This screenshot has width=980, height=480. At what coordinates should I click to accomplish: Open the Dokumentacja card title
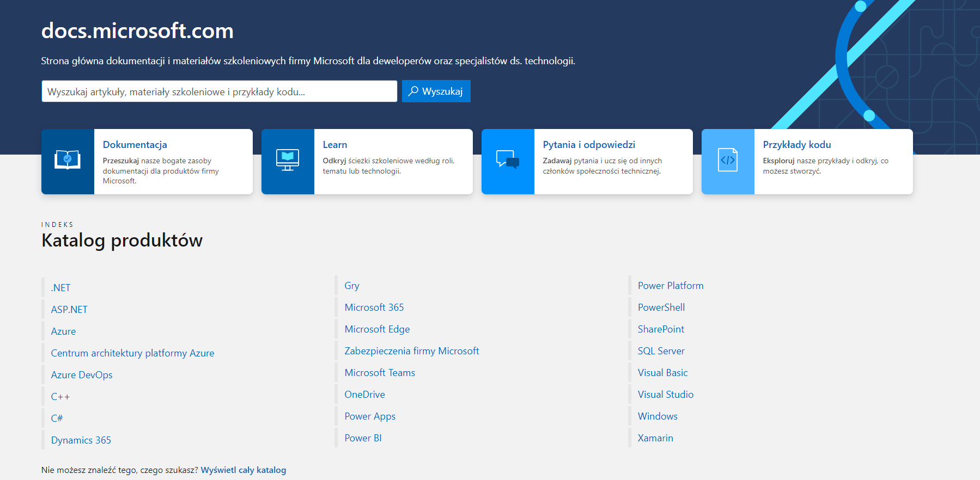point(135,145)
